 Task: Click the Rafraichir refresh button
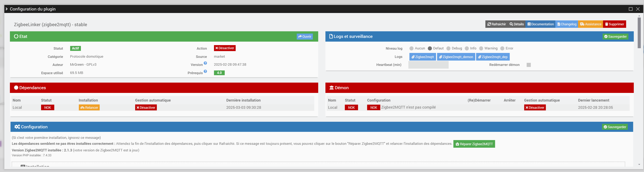(x=496, y=24)
